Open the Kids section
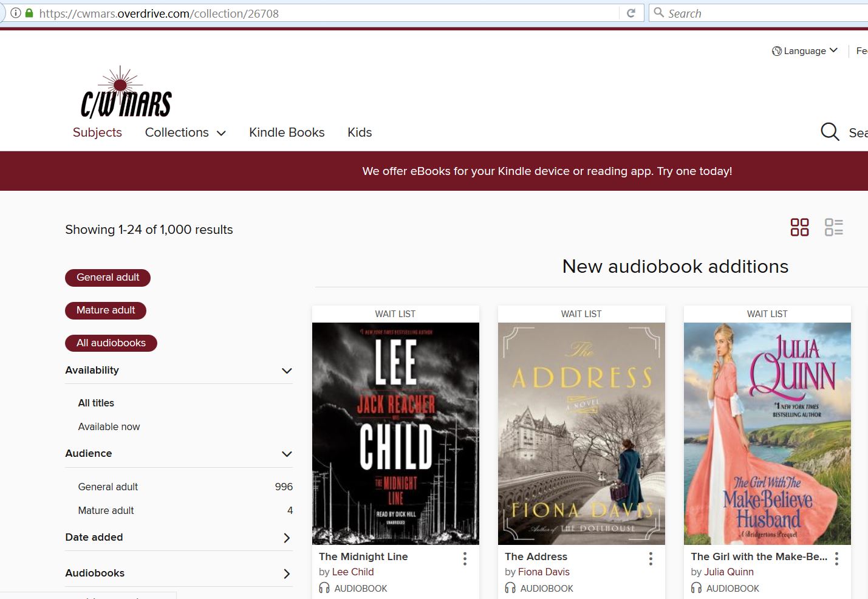Screen dimensions: 868x599 pos(360,132)
